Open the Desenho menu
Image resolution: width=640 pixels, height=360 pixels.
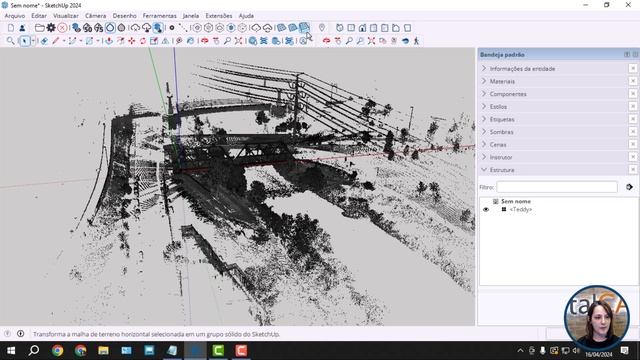[x=124, y=16]
